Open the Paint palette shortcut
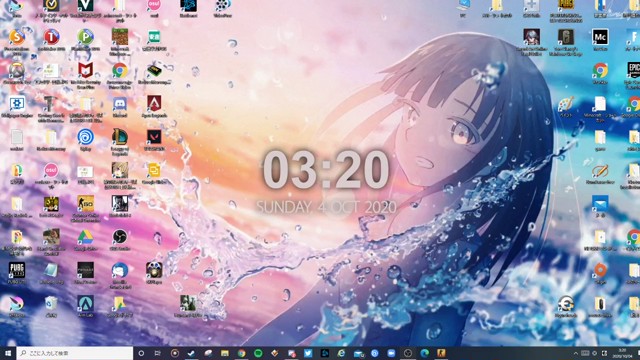 [x=566, y=104]
